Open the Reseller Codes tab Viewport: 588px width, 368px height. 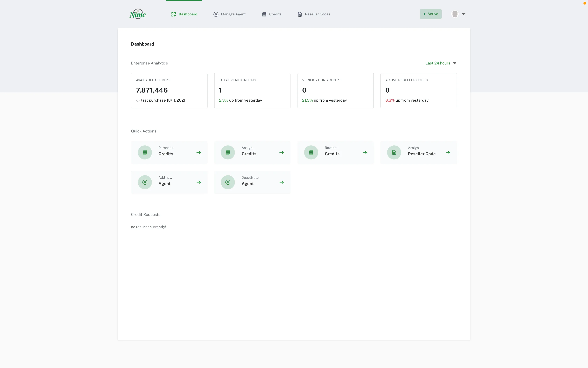[314, 14]
